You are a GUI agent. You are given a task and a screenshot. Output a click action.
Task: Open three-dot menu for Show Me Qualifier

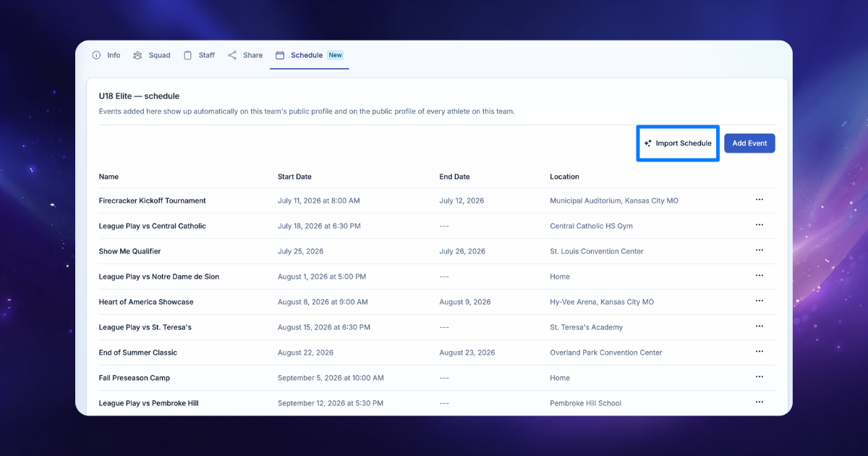tap(759, 250)
